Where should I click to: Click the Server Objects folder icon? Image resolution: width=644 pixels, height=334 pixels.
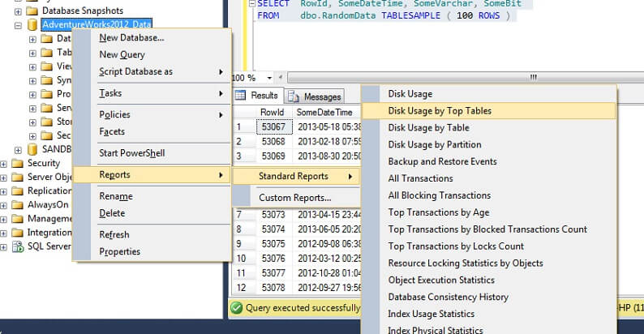(x=17, y=178)
